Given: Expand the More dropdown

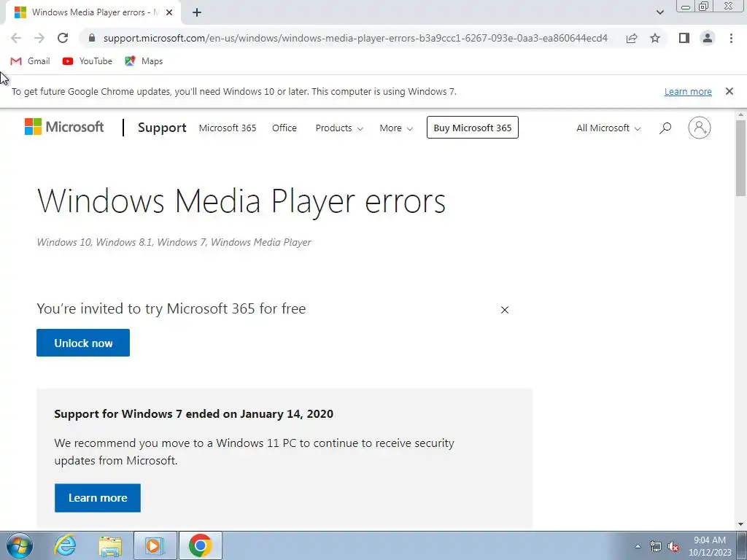Looking at the screenshot, I should (396, 128).
